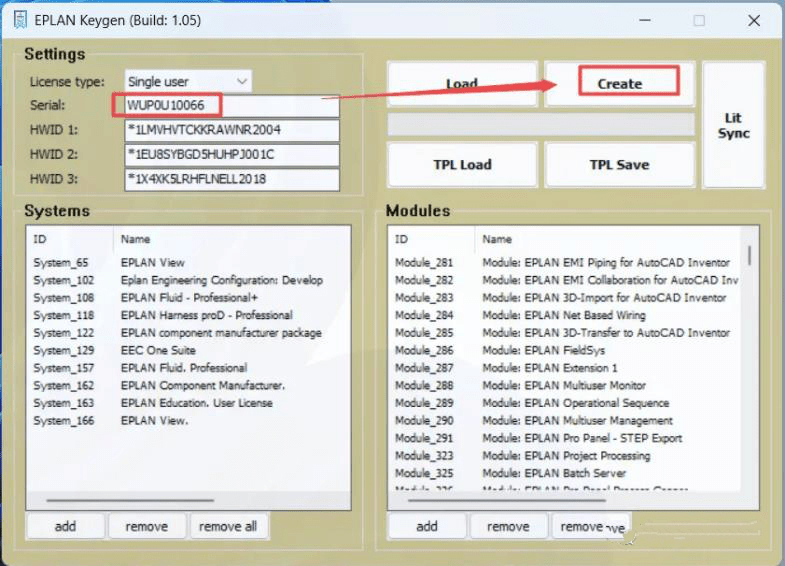
Task: Select Module_290 Multiuser Management row
Action: click(566, 420)
